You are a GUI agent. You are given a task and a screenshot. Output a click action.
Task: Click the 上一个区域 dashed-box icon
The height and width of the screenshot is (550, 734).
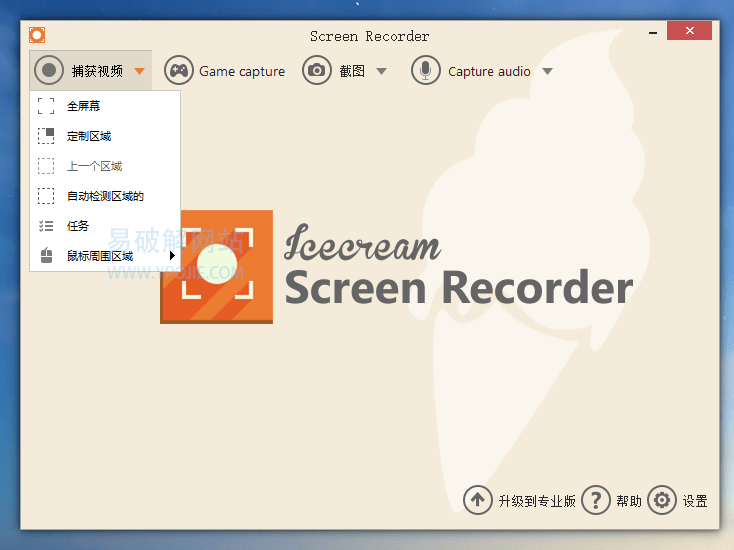tap(46, 166)
